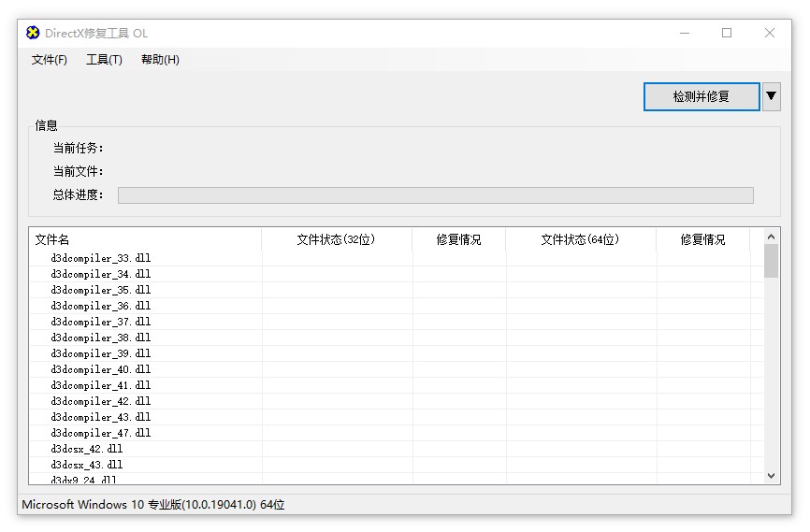Click the file list vertical scrollbar thumb
Image resolution: width=810 pixels, height=532 pixels.
coord(772,261)
